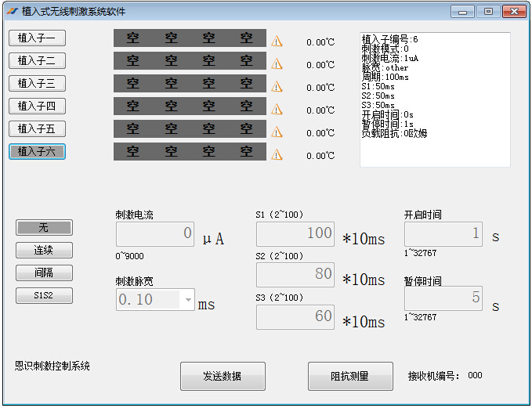Switch to 连续 stimulation mode
Screen dimensions: 532x408
[44, 250]
